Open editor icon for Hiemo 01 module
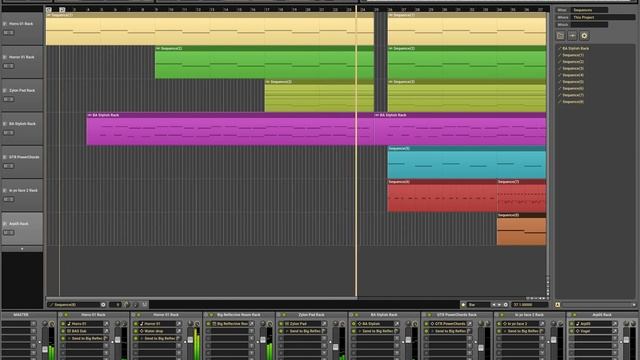640x360 pixels. 106,324
